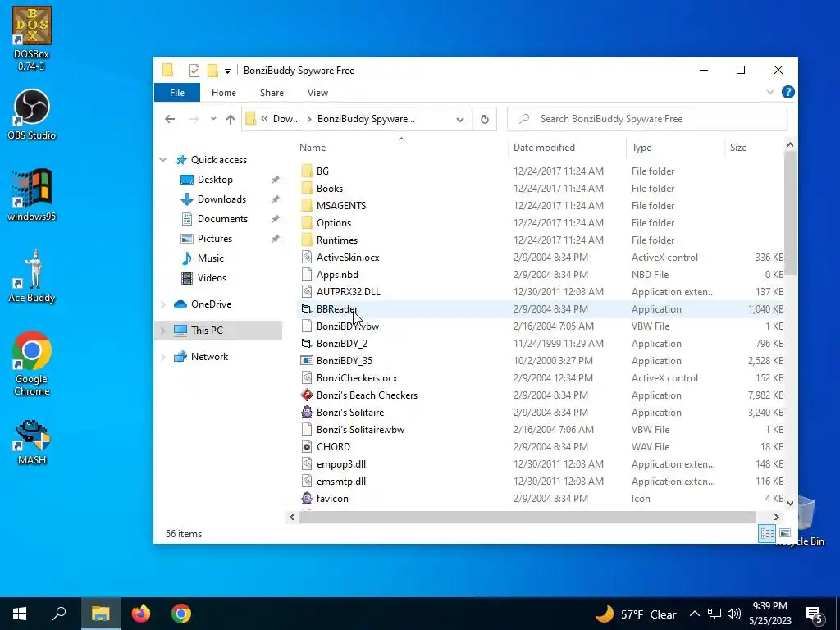
Task: Collapse the Quick access tree node
Action: 163,160
